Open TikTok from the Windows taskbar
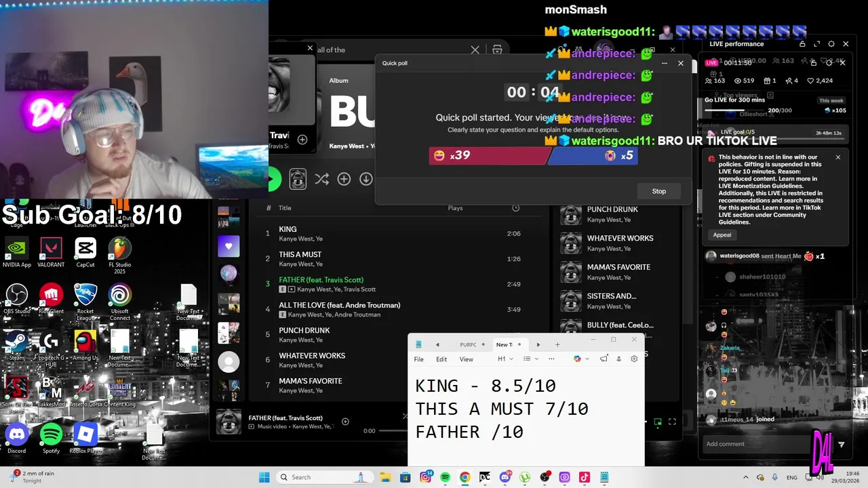This screenshot has width=868, height=488. point(584,477)
